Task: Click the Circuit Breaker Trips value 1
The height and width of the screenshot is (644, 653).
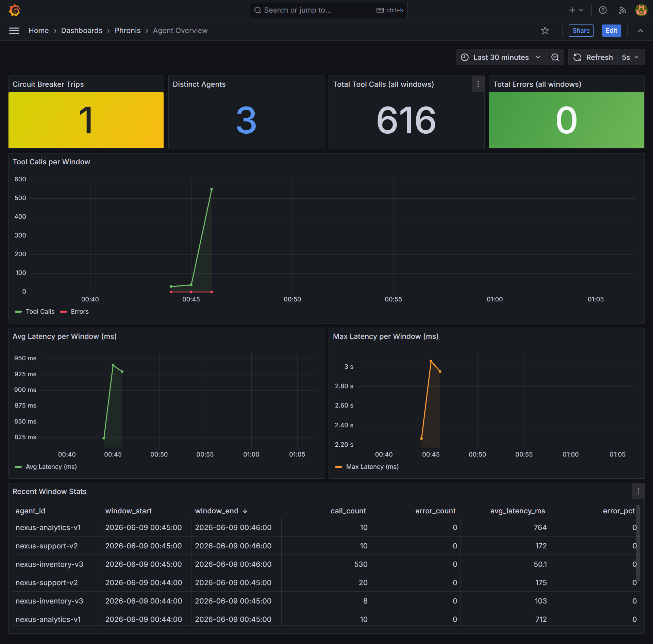Action: [x=86, y=120]
